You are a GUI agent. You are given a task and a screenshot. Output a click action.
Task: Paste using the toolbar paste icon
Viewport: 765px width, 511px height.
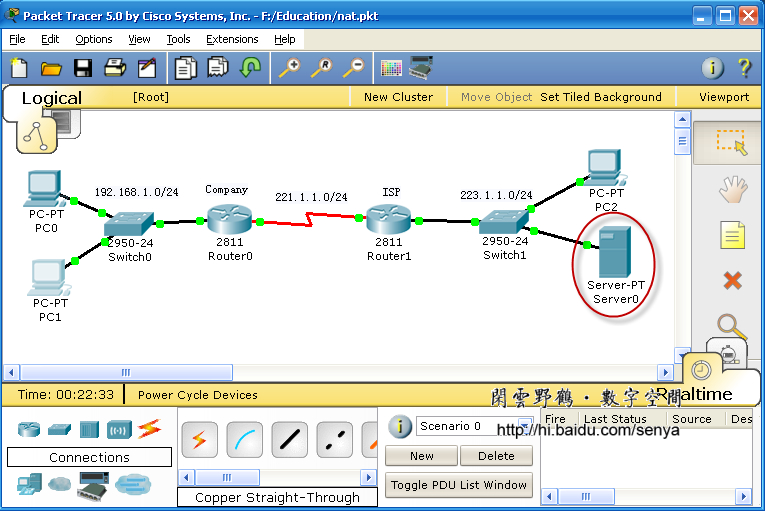218,68
